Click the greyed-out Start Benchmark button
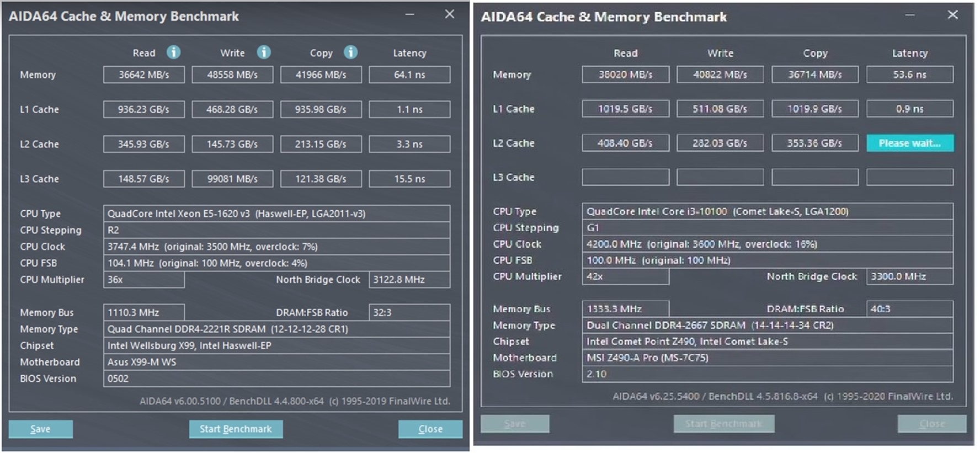The image size is (980, 453). (723, 424)
